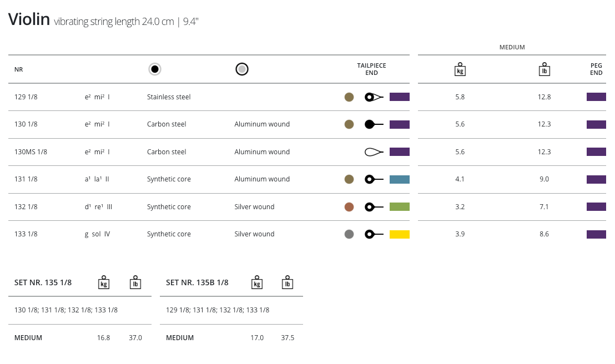Click the winding material icon in table header
615x364 pixels.
tap(241, 69)
